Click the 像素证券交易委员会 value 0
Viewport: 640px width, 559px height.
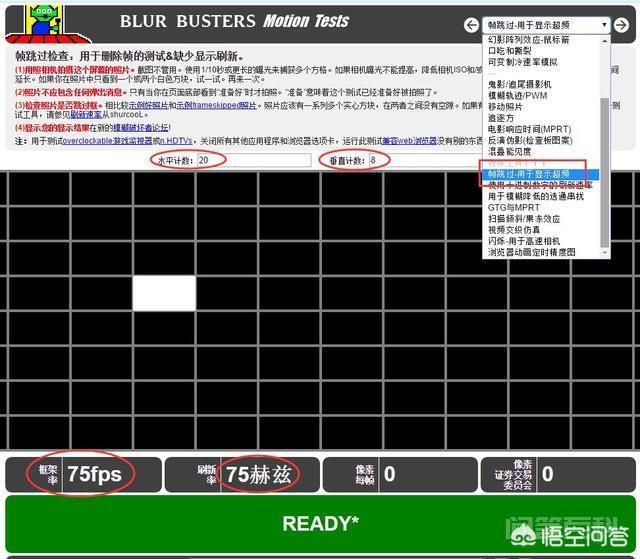(547, 475)
